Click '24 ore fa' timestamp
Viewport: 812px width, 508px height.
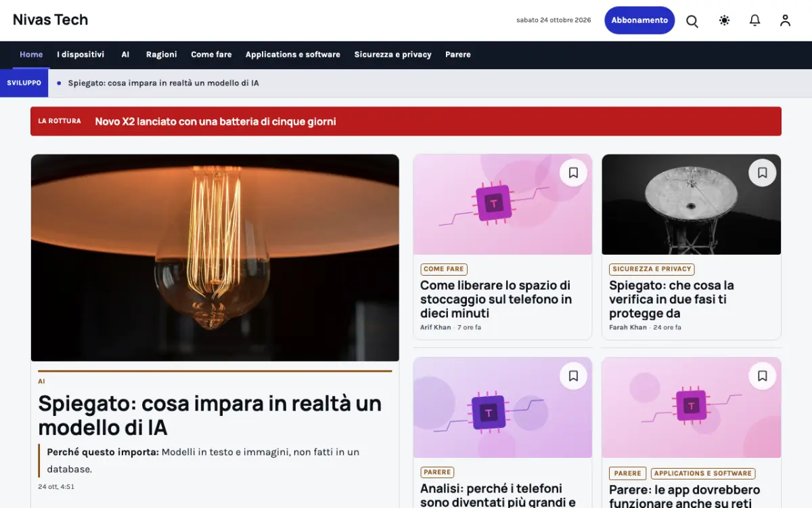(667, 328)
